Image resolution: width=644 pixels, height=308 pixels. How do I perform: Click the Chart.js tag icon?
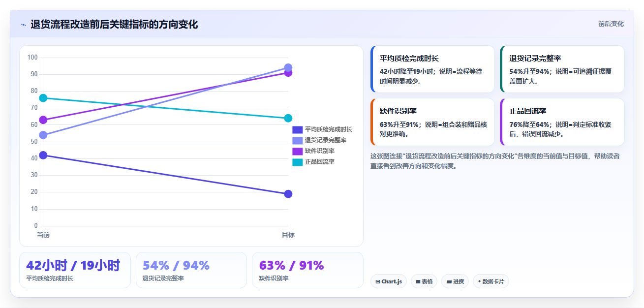tap(378, 282)
